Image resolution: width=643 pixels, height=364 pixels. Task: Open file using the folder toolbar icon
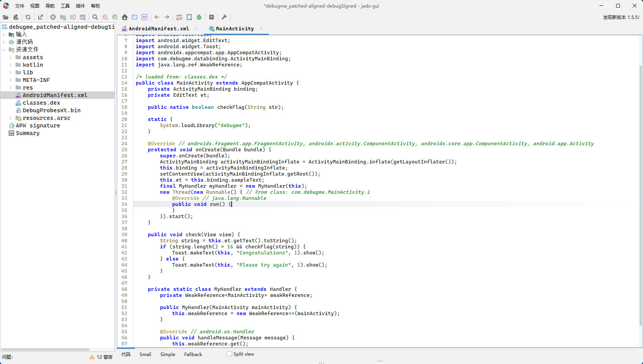click(x=6, y=17)
